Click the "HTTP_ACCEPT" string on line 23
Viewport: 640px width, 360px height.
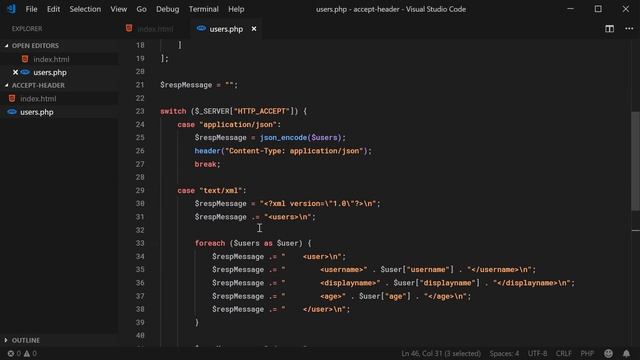click(x=262, y=111)
